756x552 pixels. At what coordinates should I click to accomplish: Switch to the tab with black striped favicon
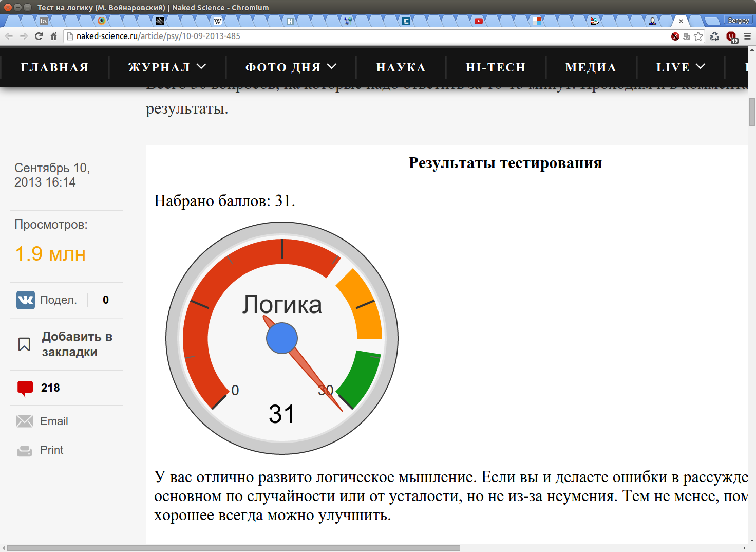pos(160,21)
